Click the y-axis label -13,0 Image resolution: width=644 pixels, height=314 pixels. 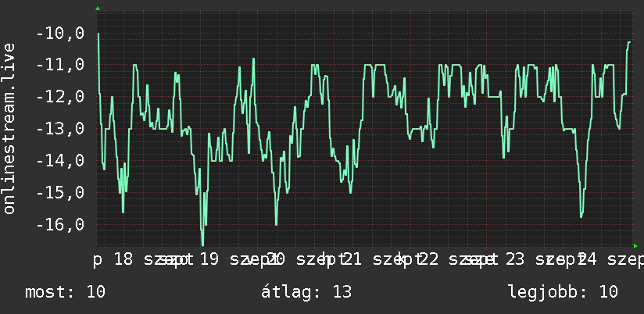click(x=60, y=129)
